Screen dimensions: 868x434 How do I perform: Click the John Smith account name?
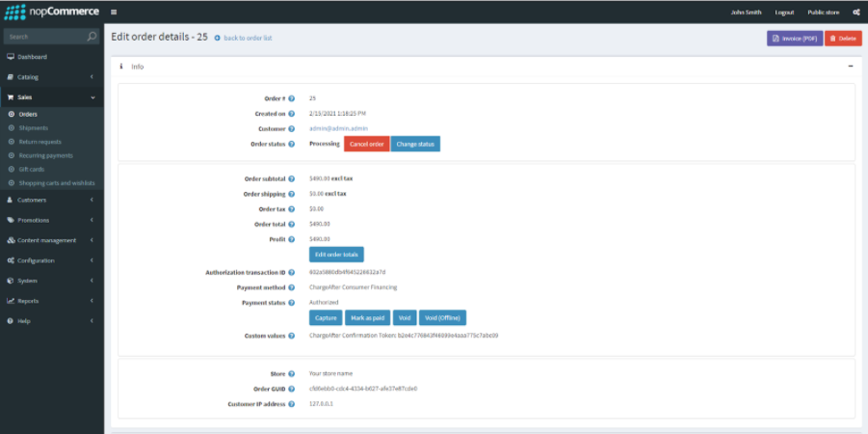pos(746,13)
